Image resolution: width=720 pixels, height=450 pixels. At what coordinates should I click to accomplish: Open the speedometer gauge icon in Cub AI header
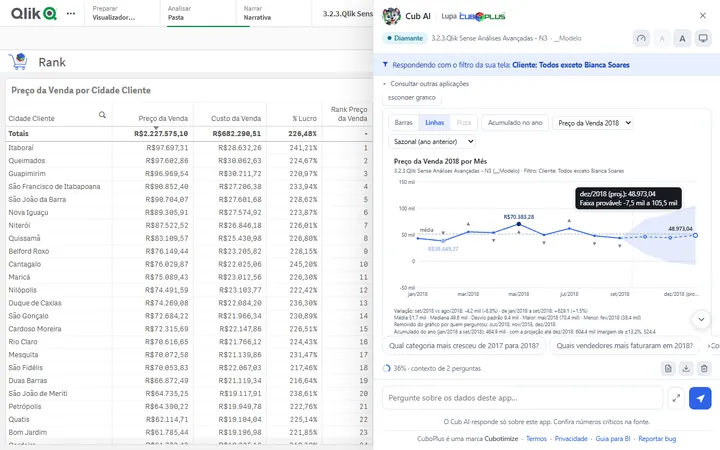[x=641, y=39]
